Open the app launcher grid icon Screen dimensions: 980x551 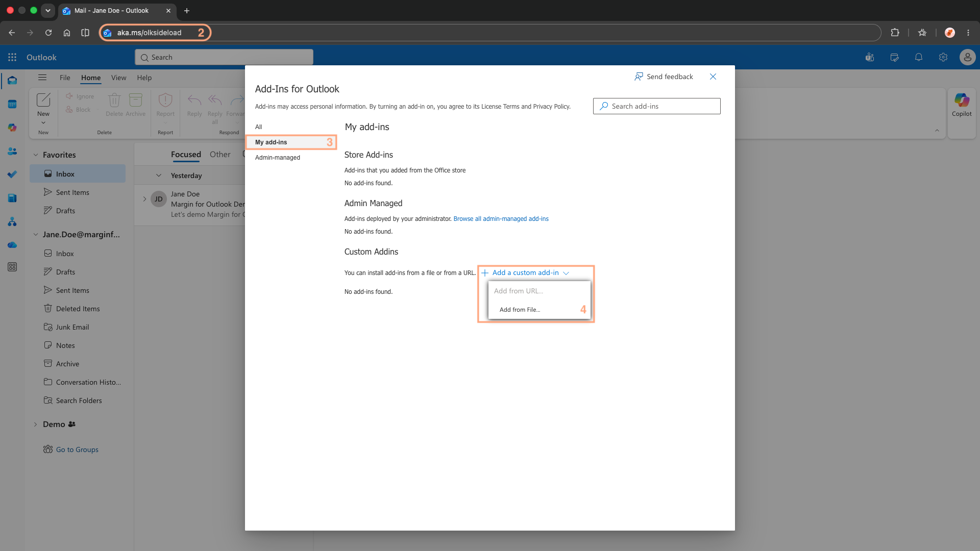click(12, 57)
